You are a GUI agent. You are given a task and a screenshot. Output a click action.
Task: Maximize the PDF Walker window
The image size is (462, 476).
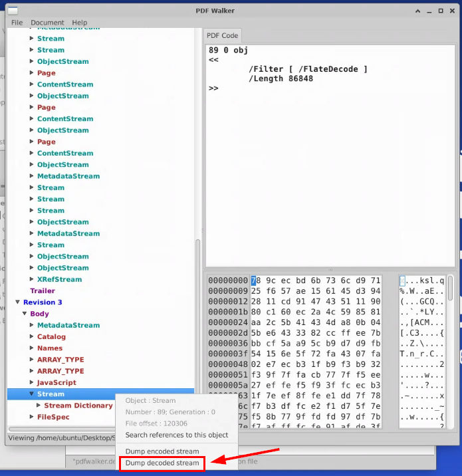[441, 11]
